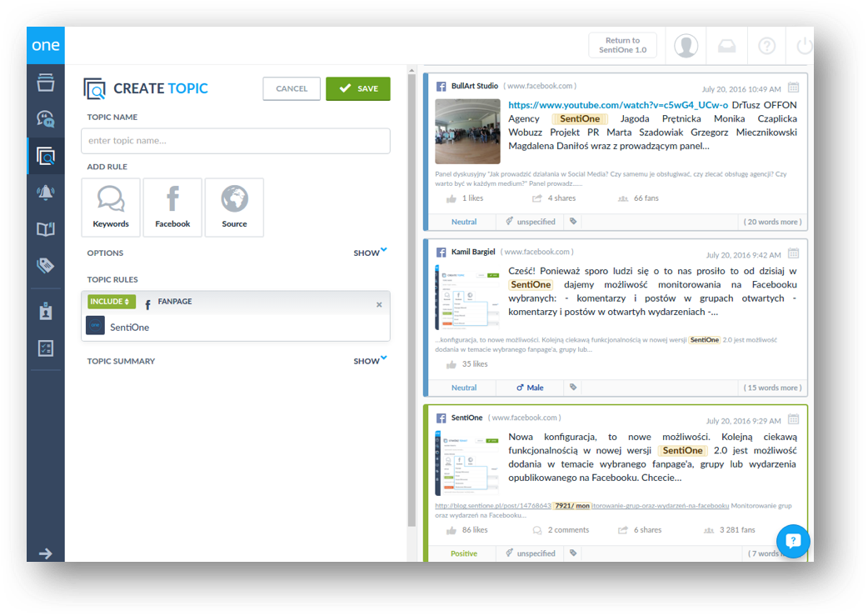The image size is (868, 616).
Task: Expand '15 words more' on Kamil Bargiel post
Action: pos(772,388)
